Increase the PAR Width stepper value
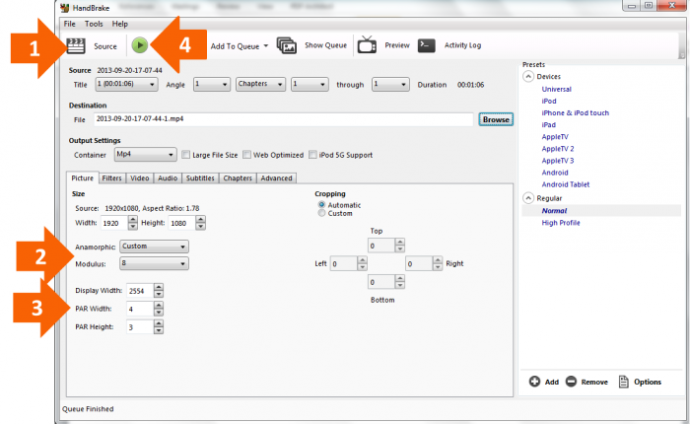This screenshot has width=690, height=424. [x=160, y=305]
